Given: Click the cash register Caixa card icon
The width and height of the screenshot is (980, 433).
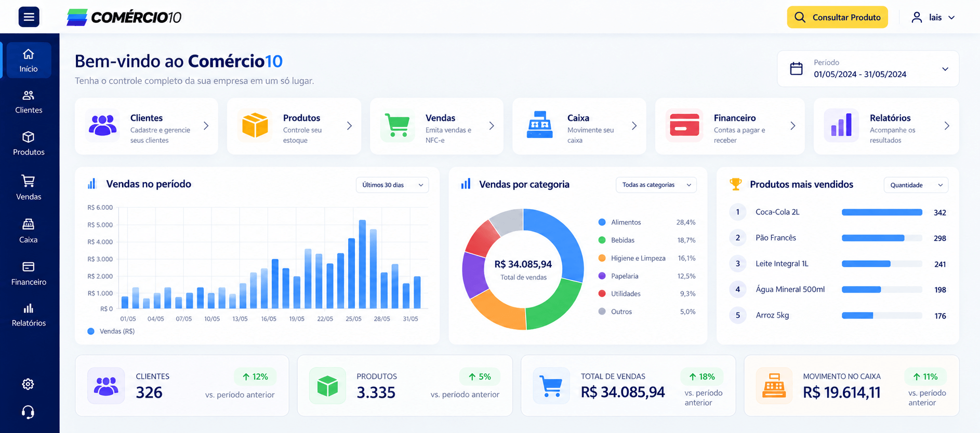Looking at the screenshot, I should [540, 125].
